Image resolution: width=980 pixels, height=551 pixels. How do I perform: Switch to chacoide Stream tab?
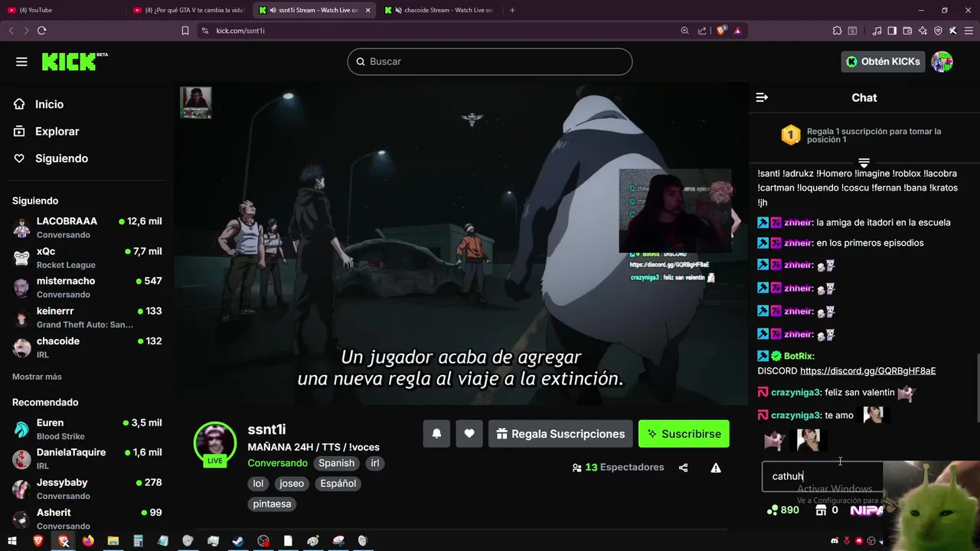click(x=440, y=10)
